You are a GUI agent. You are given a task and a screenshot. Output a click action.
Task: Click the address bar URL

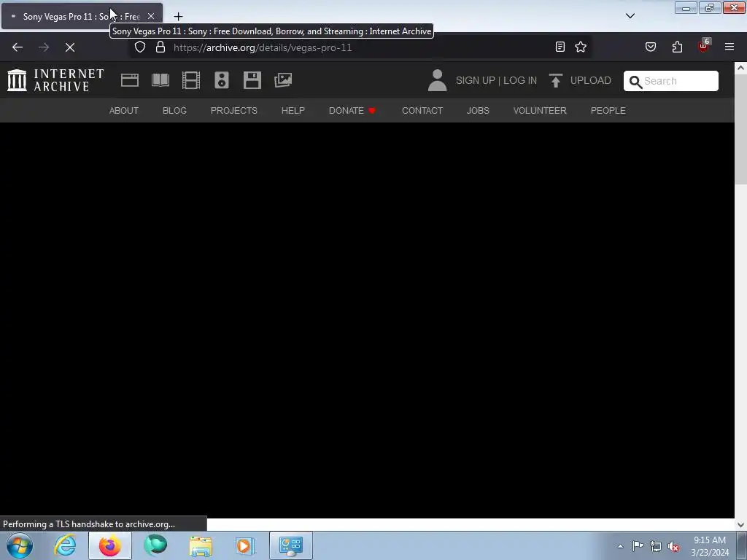[263, 47]
